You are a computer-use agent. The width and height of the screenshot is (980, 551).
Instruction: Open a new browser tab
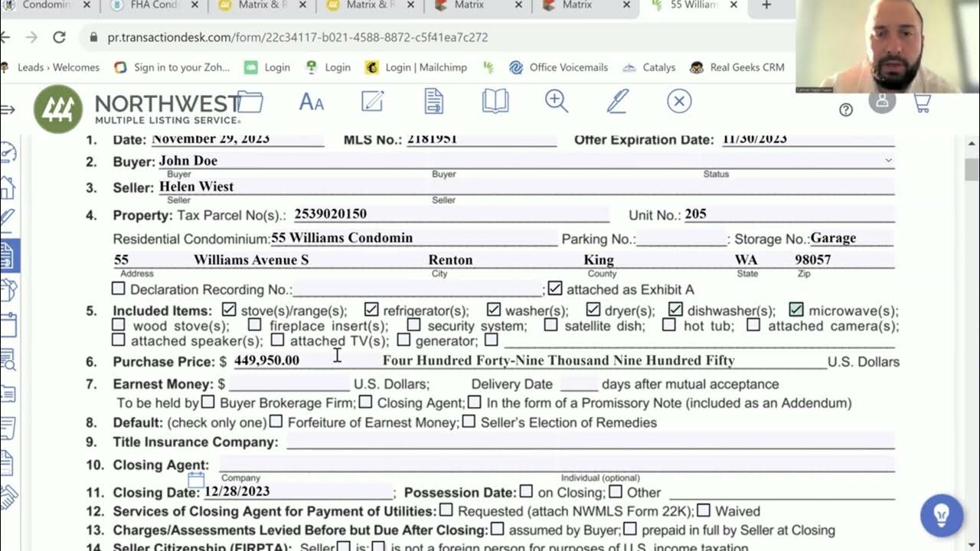766,5
